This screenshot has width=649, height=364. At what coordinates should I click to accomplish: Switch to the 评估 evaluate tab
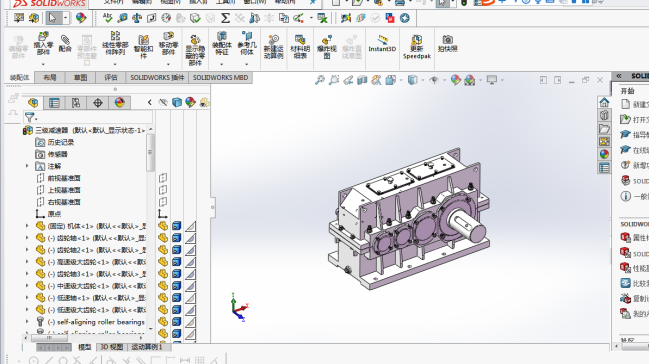(x=111, y=77)
